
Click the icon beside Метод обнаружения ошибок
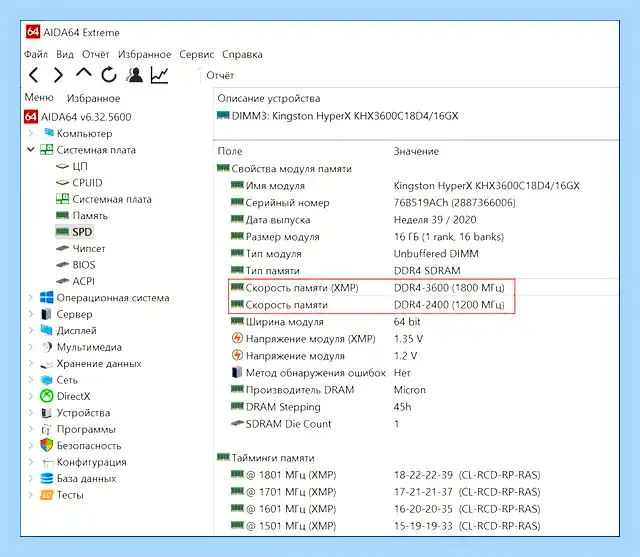click(237, 373)
